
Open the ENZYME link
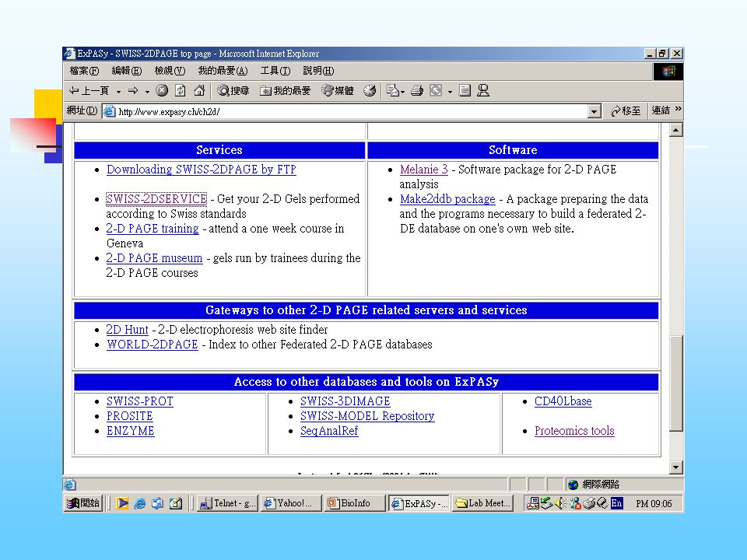click(x=130, y=431)
